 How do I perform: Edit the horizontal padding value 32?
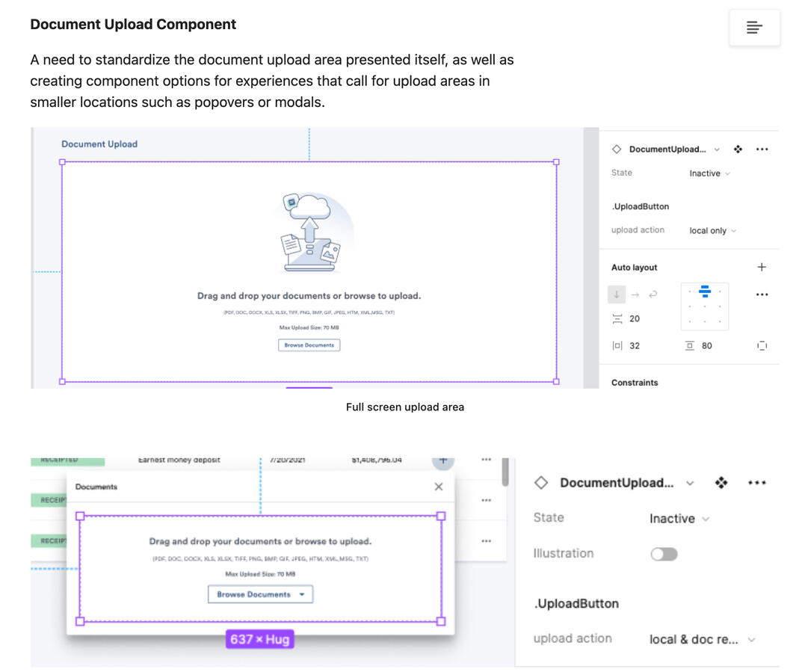[x=635, y=346]
